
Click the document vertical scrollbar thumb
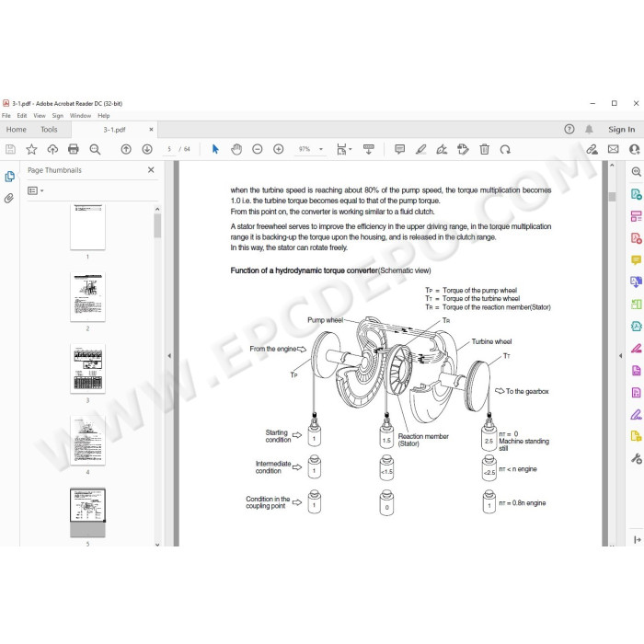coord(612,196)
